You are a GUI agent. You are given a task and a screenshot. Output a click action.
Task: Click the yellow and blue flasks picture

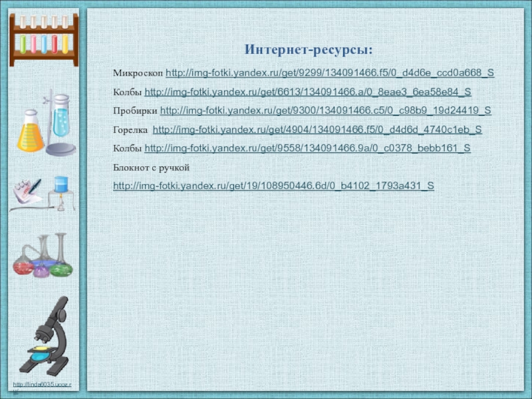(x=47, y=122)
